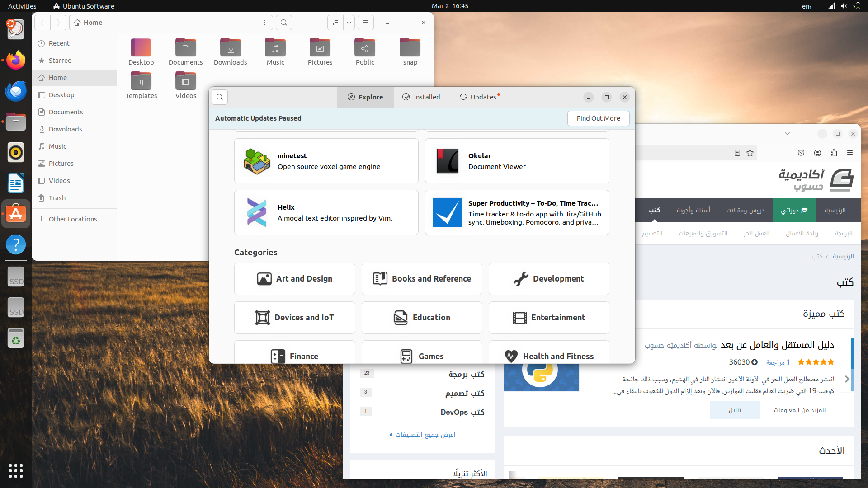This screenshot has height=488, width=868.
Task: Open the Okular Document Viewer entry
Action: click(517, 161)
